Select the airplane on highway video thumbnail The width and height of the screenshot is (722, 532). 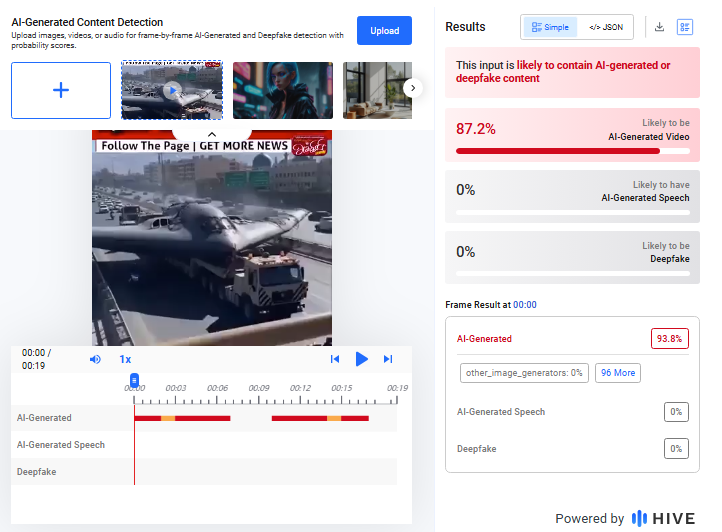point(172,90)
